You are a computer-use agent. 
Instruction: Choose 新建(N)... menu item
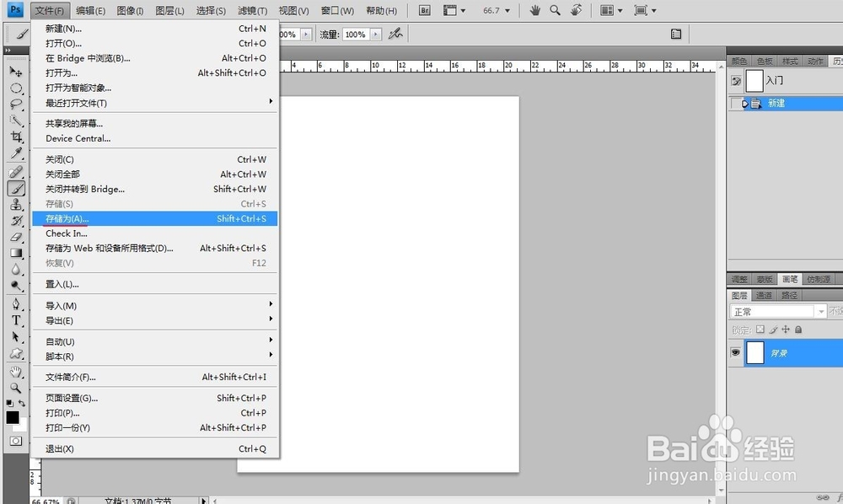point(155,29)
